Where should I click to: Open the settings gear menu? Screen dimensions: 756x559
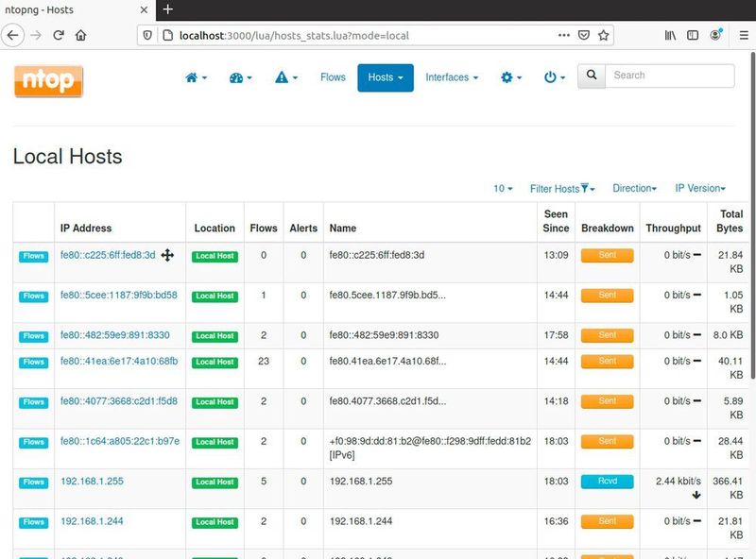(x=507, y=76)
